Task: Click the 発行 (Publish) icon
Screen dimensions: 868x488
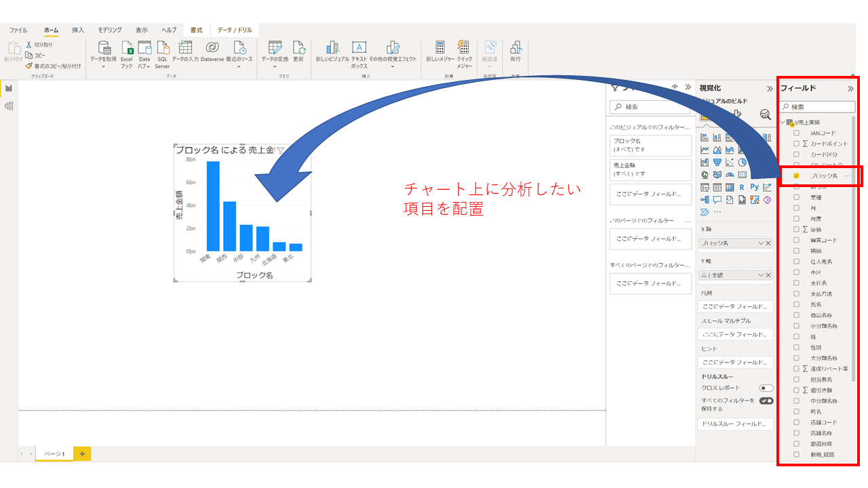Action: coord(515,47)
